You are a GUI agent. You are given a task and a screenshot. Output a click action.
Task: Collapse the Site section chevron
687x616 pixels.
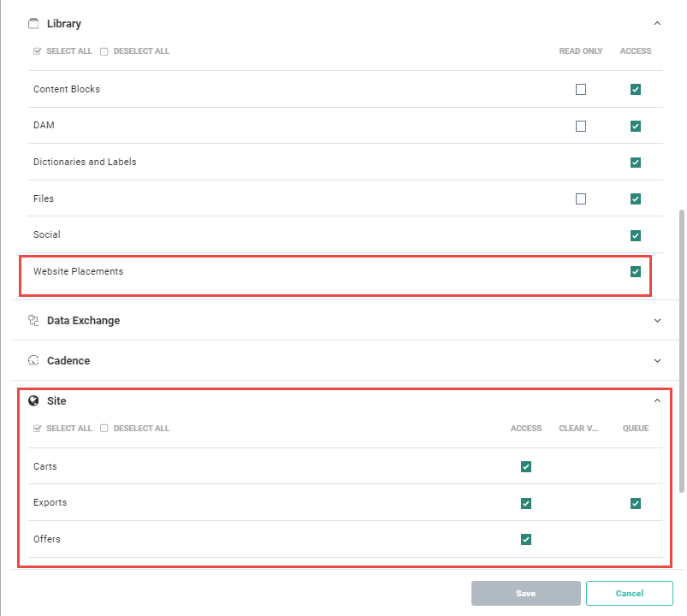657,400
